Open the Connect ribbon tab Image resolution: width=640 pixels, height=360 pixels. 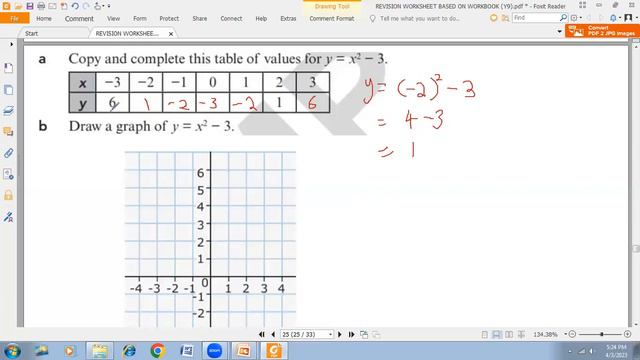point(231,18)
